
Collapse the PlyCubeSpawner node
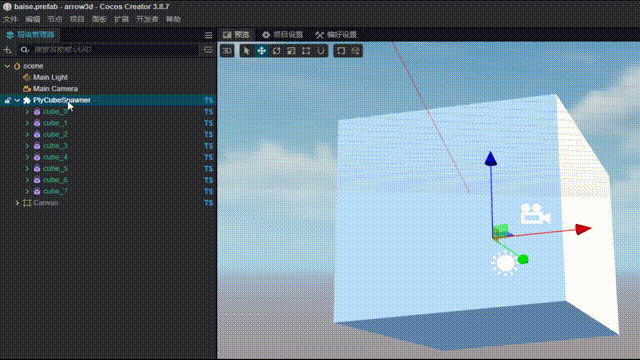pos(17,100)
